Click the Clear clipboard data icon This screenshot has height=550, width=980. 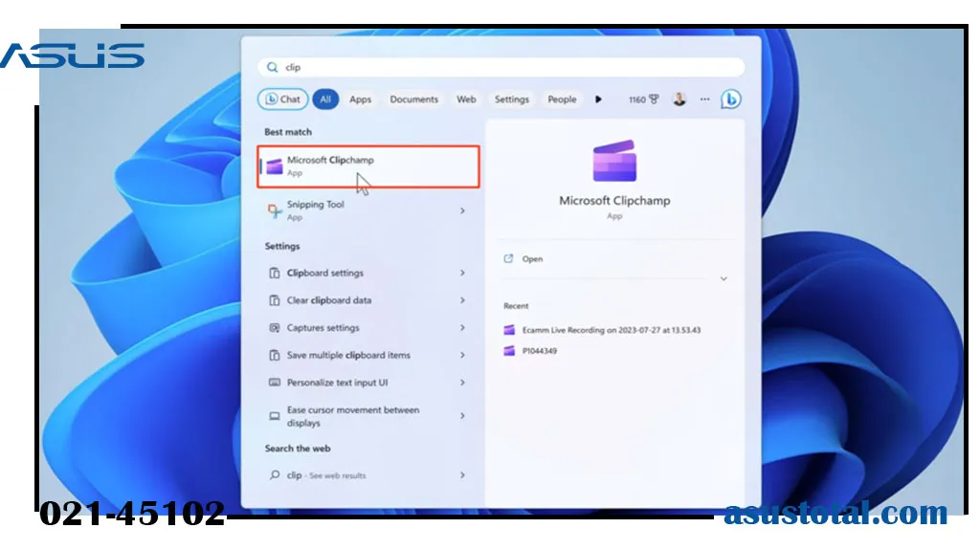point(275,300)
